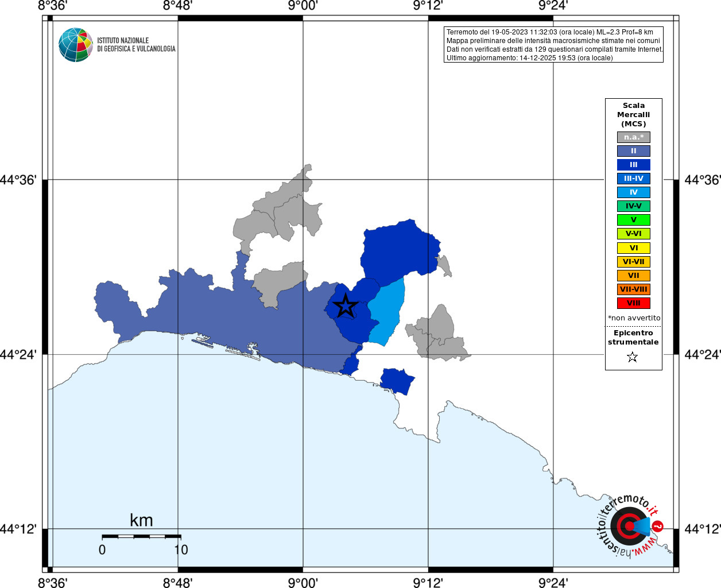The width and height of the screenshot is (721, 588).
Task: Click the bottom 9°24' longitude label
Action: [553, 583]
